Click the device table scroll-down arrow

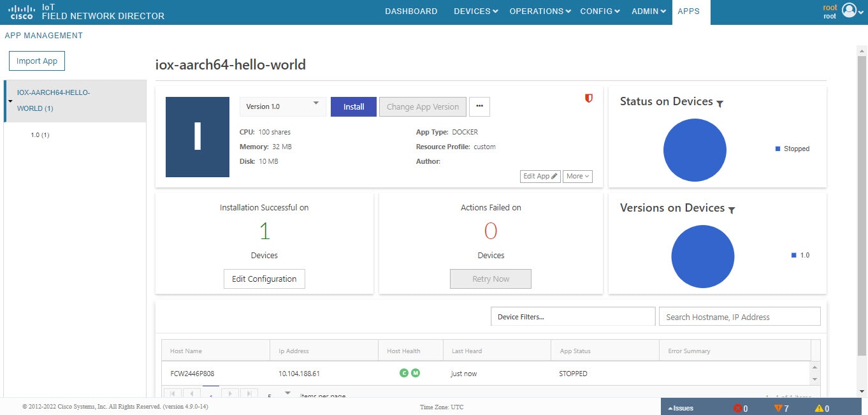click(816, 379)
